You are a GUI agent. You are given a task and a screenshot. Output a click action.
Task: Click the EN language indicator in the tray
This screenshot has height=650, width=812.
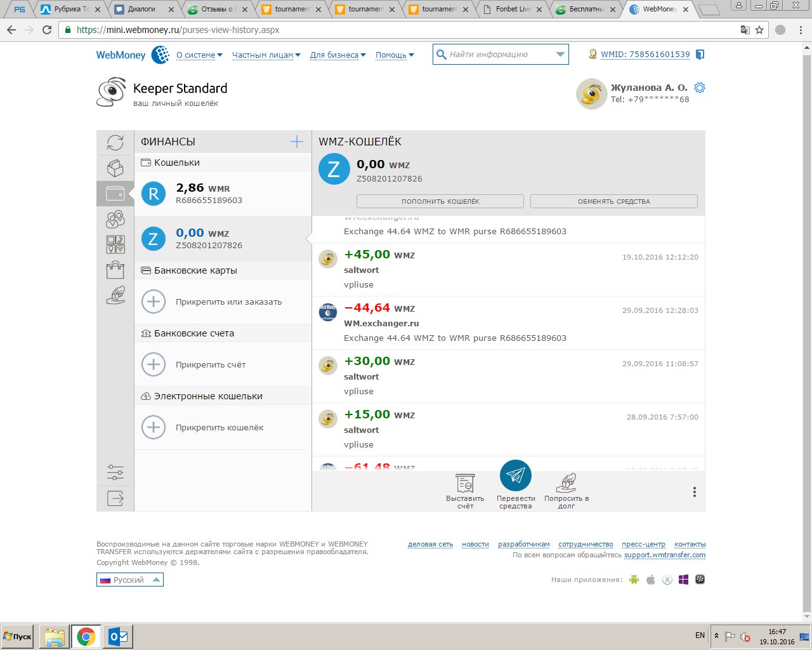[700, 635]
